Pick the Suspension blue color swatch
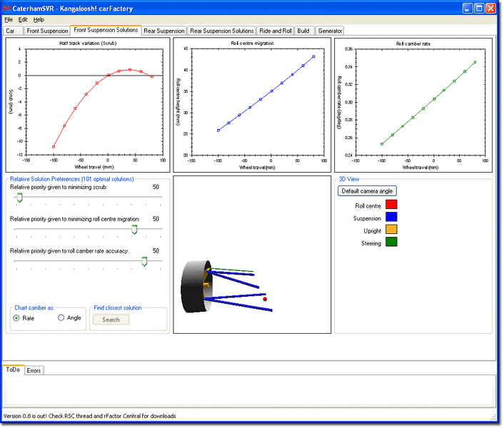 391,217
